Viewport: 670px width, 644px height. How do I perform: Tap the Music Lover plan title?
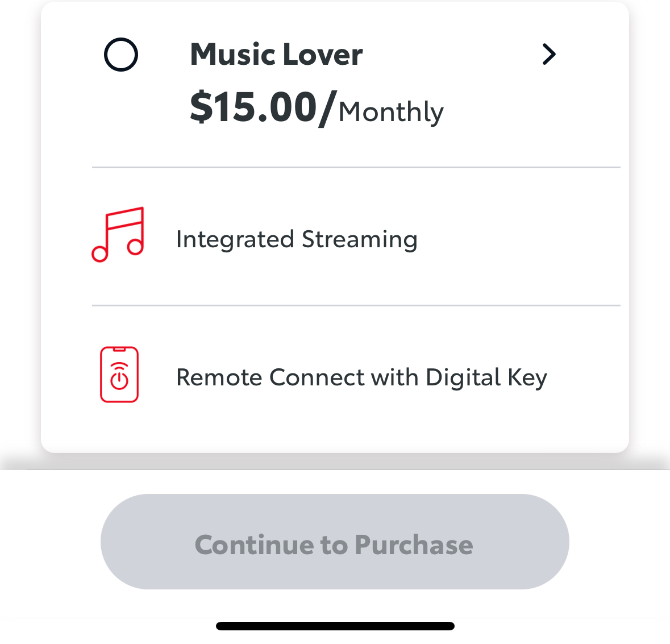tap(276, 55)
